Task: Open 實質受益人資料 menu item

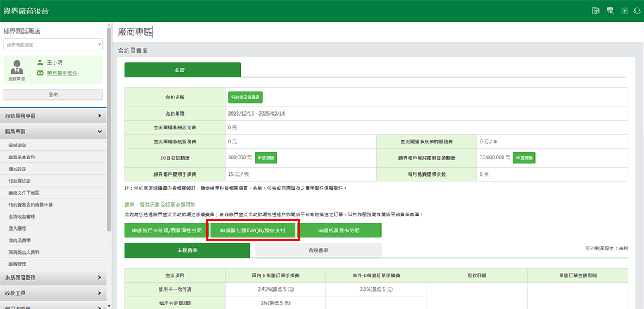Action: (x=24, y=252)
